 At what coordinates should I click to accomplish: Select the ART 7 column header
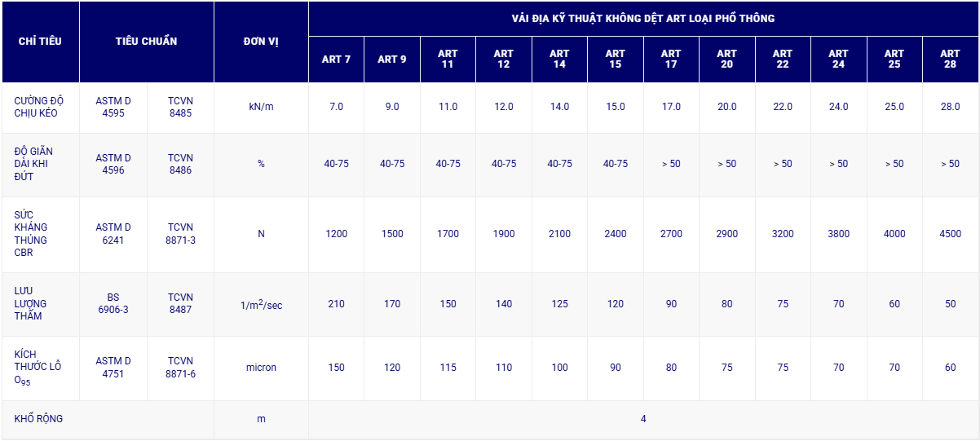coord(336,59)
